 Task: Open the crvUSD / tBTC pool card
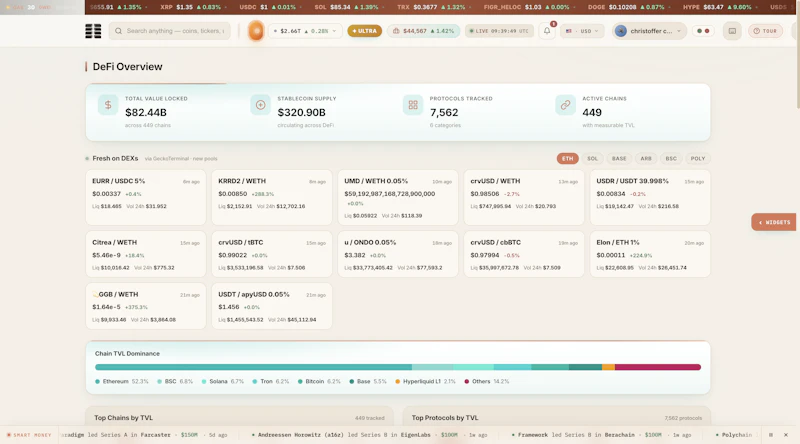point(272,254)
